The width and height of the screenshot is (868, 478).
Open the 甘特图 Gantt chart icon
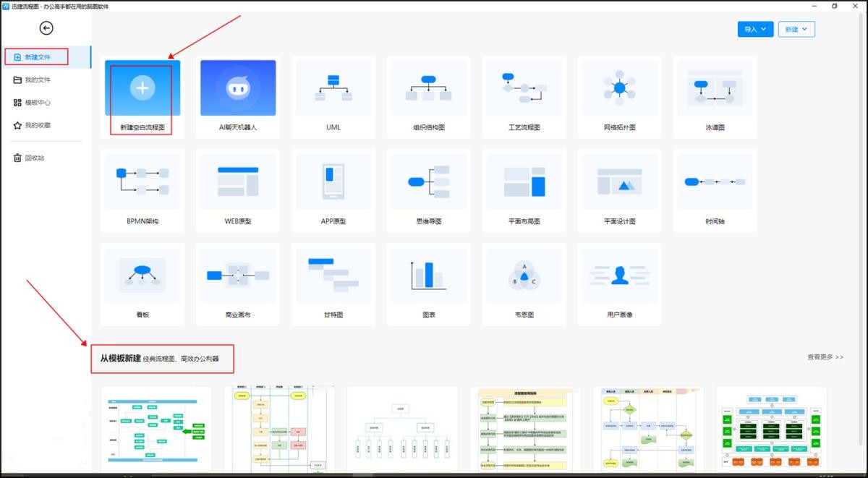[x=333, y=276]
